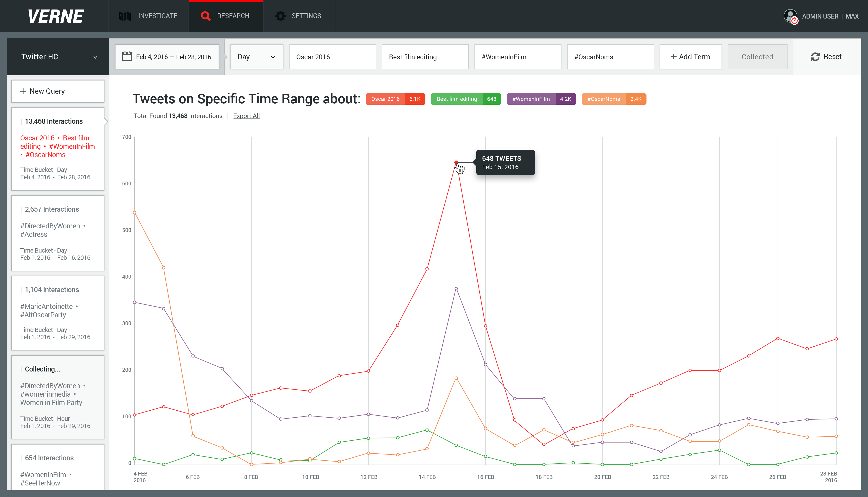Screen dimensions: 868x497
Task: Click the Settings gear icon
Action: (280, 16)
